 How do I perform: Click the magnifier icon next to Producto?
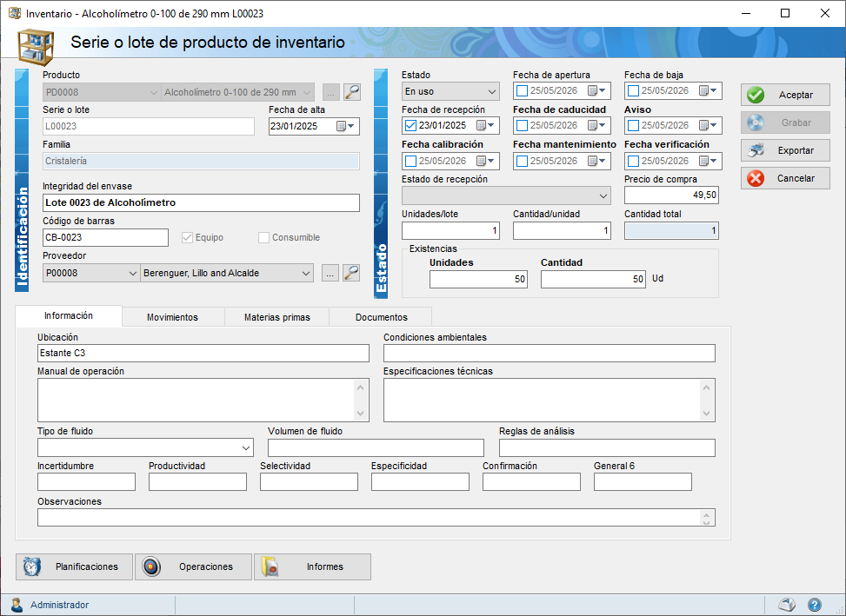pyautogui.click(x=352, y=92)
